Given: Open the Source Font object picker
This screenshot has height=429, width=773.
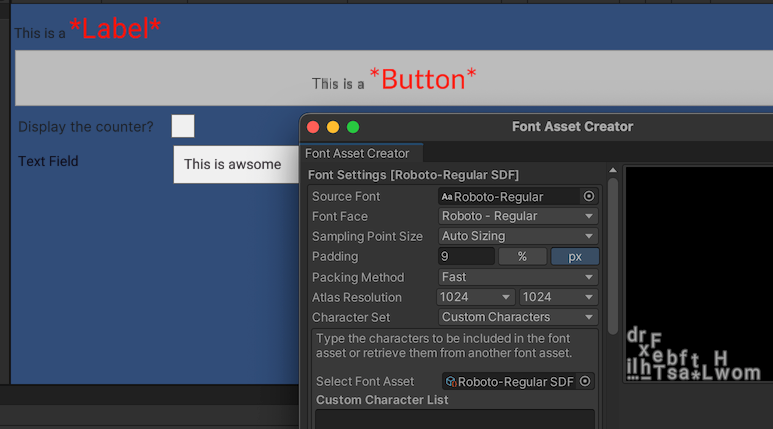Looking at the screenshot, I should 589,197.
